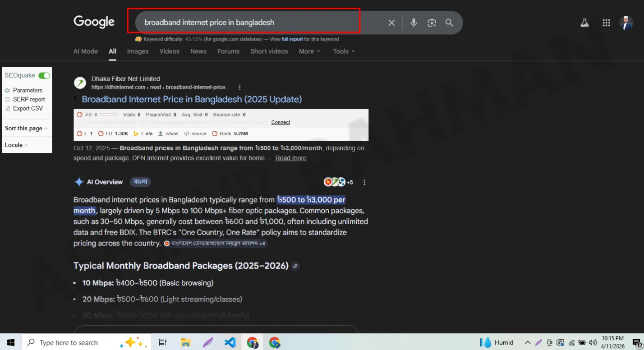Open the Tools dropdown

[x=344, y=51]
